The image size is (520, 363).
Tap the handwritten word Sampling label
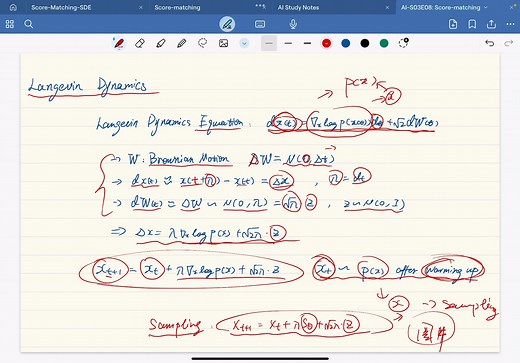(x=175, y=325)
